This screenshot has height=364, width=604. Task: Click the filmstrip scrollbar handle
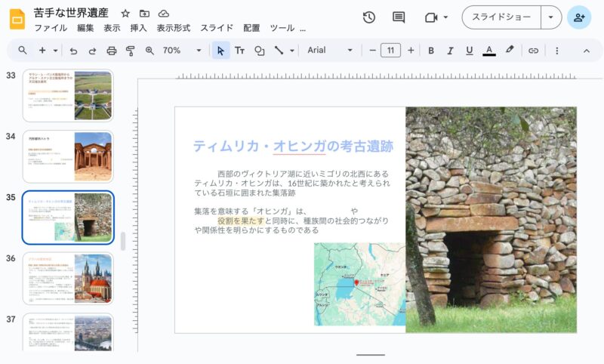(x=123, y=242)
